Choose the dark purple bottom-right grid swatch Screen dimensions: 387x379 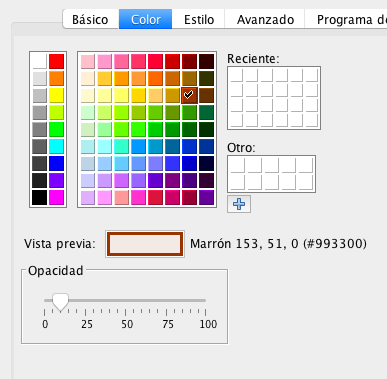click(206, 197)
